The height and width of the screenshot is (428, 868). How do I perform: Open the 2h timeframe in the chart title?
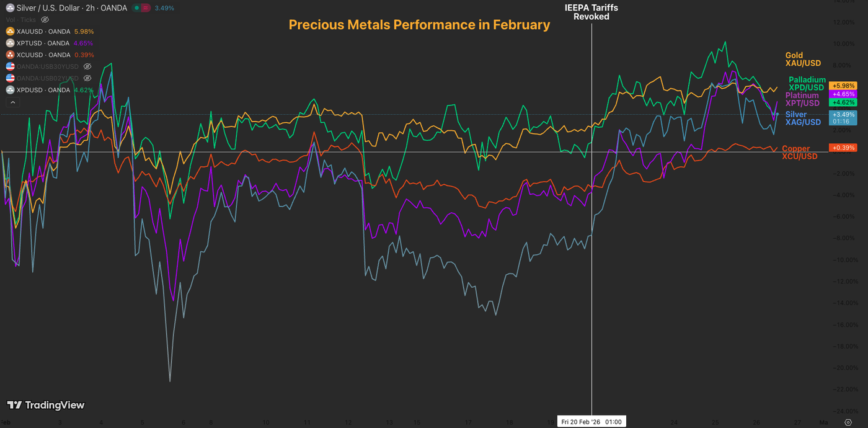click(89, 8)
